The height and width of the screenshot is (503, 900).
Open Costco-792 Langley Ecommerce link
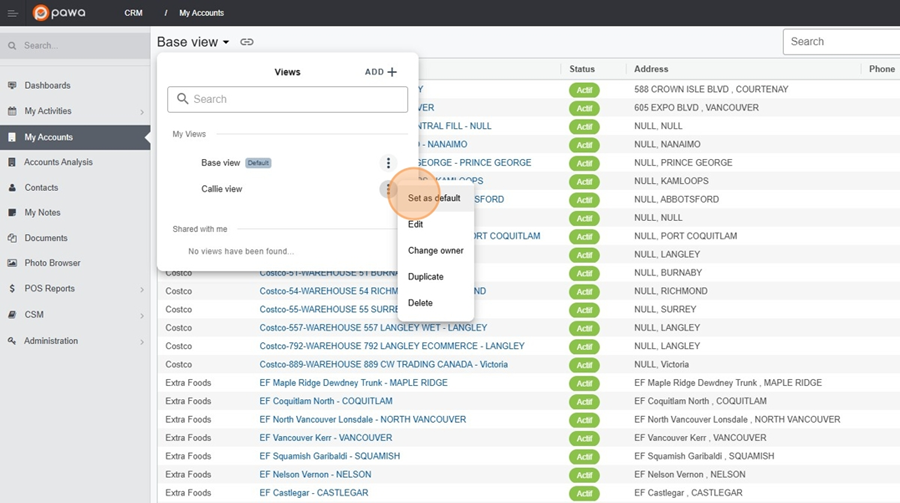point(392,346)
